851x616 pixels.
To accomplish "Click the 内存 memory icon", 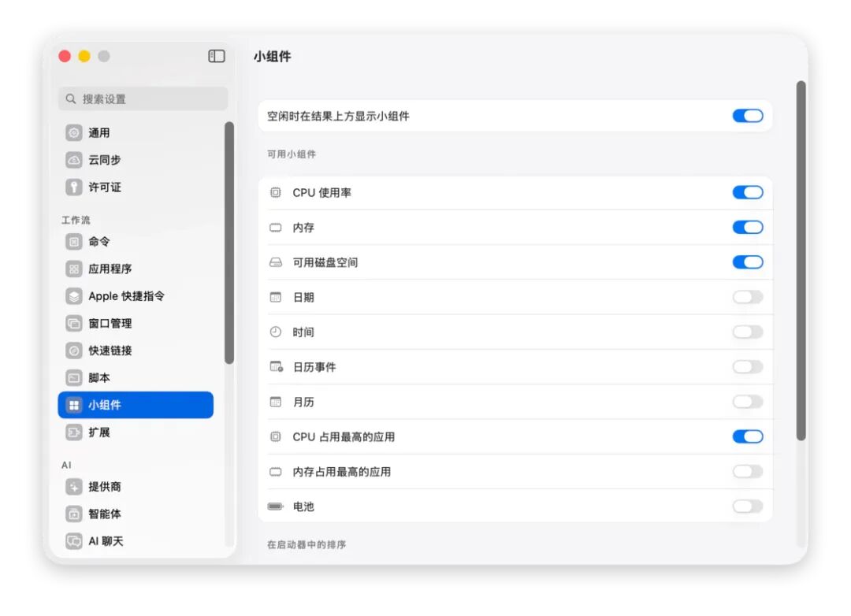I will click(276, 228).
